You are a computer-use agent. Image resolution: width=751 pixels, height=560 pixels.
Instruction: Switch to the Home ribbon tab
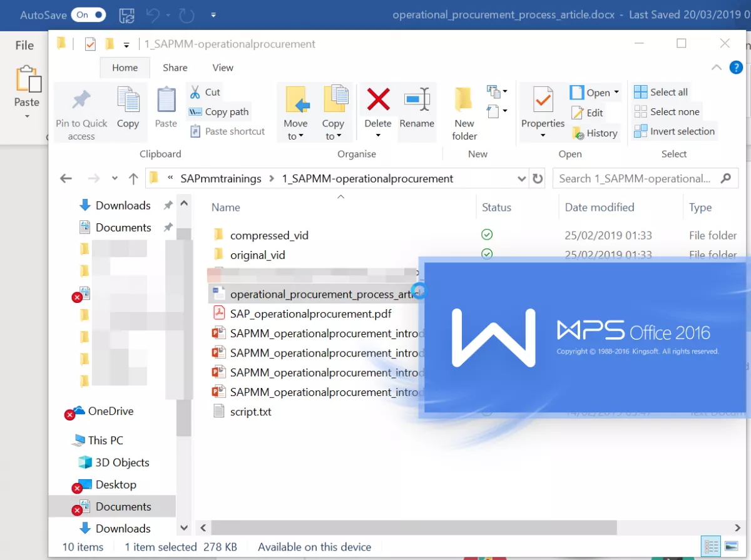(125, 68)
